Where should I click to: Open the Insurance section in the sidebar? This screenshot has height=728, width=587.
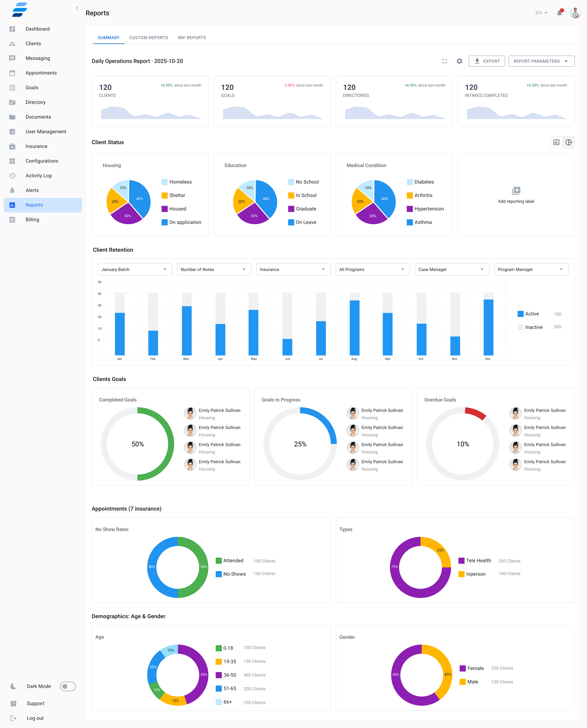click(36, 146)
